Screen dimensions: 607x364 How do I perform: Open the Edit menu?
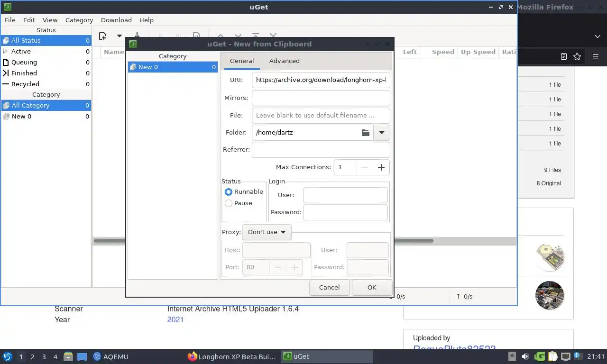coord(29,20)
